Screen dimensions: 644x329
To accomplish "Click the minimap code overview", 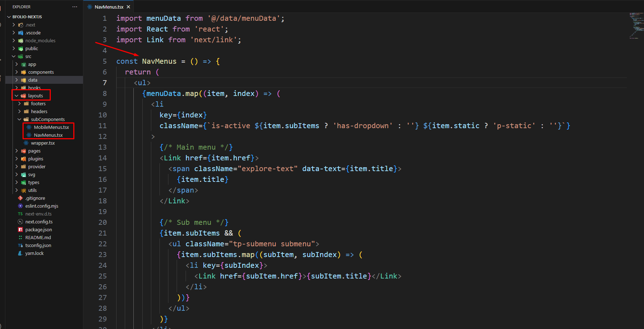I will click(636, 26).
